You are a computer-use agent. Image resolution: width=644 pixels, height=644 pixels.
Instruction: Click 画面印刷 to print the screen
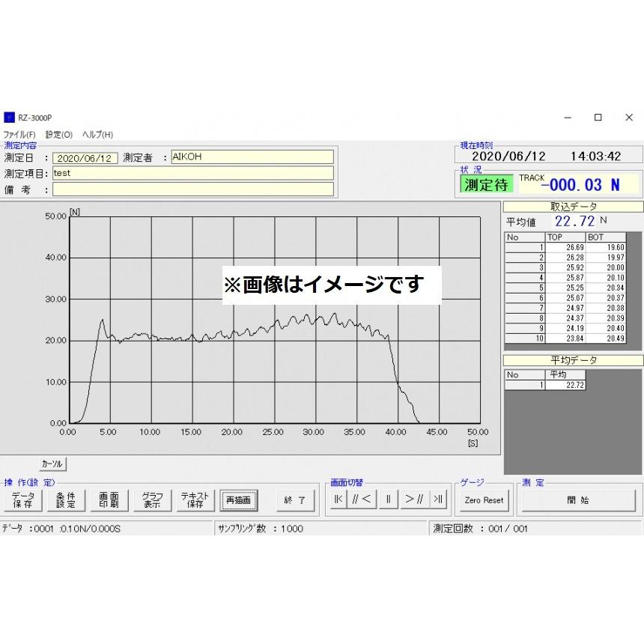coord(109,500)
